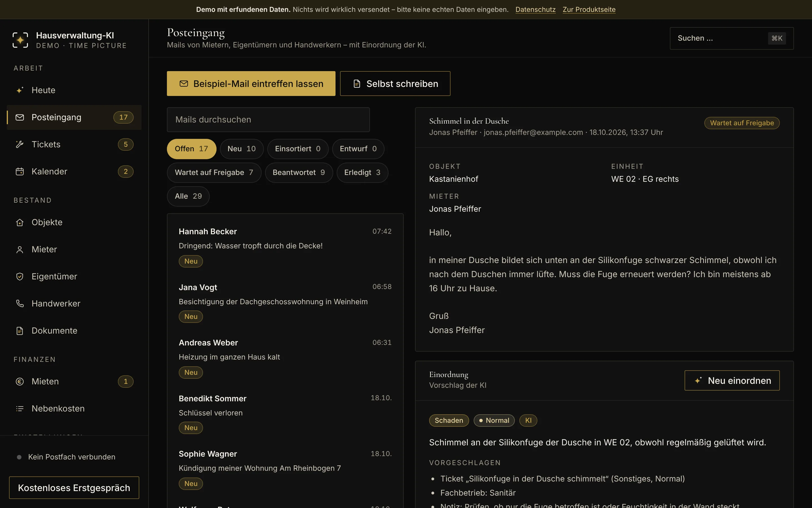Click the sparkle icon next to Heute
The height and width of the screenshot is (508, 812).
coord(20,90)
